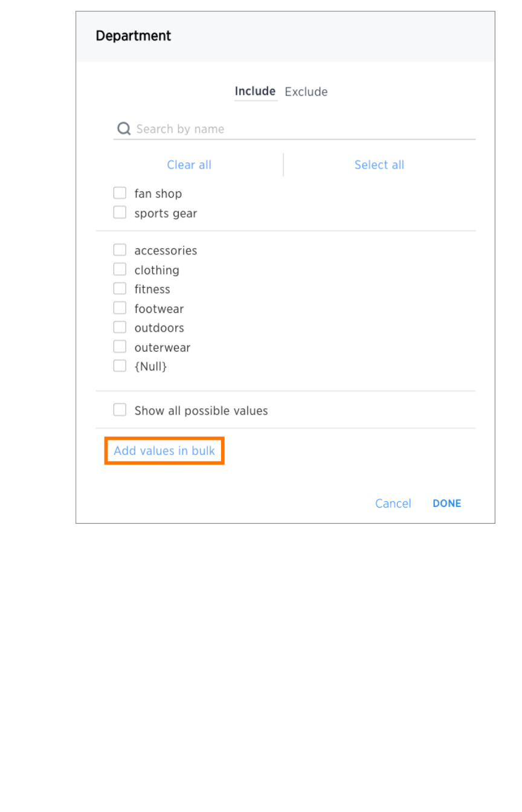Viewport: 522px width, 812px height.
Task: Check the footwear option
Action: tap(120, 308)
